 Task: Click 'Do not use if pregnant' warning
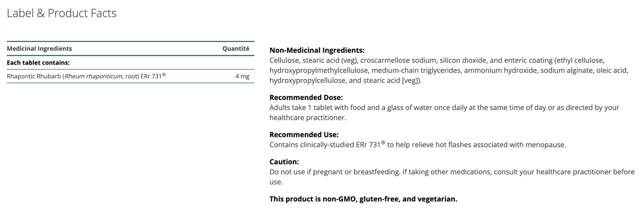pos(305,172)
